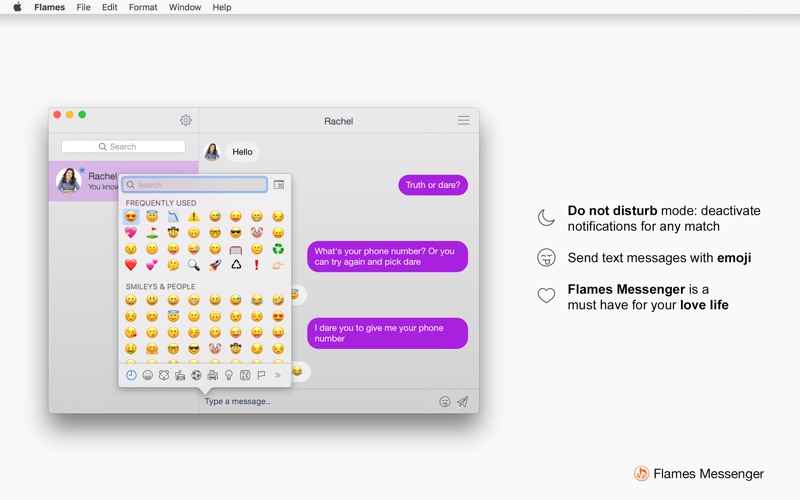Select the Objects lightbulb category icon
This screenshot has width=800, height=500.
[229, 376]
